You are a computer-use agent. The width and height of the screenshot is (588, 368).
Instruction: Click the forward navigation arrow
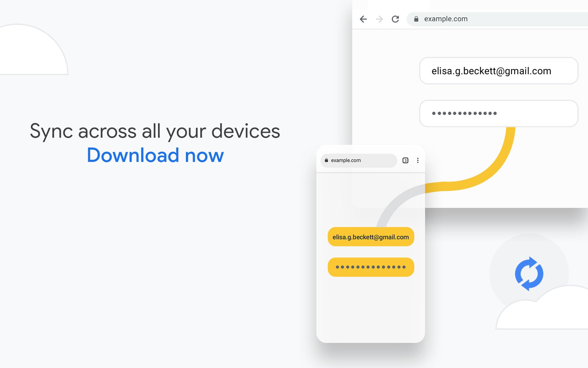[379, 19]
